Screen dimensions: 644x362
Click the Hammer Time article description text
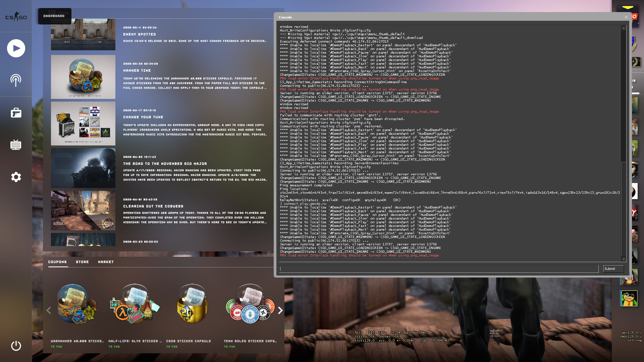(195, 83)
